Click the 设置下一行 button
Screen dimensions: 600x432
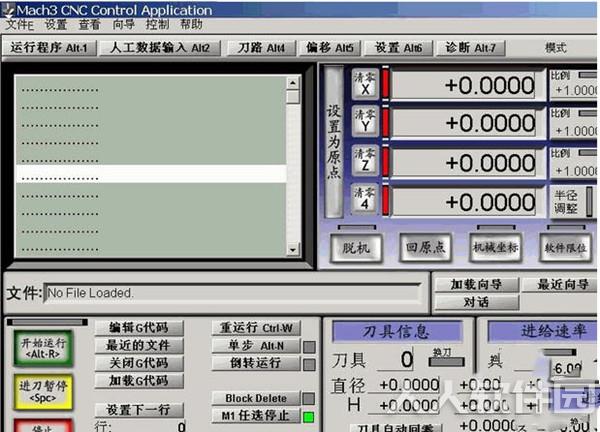pyautogui.click(x=139, y=410)
